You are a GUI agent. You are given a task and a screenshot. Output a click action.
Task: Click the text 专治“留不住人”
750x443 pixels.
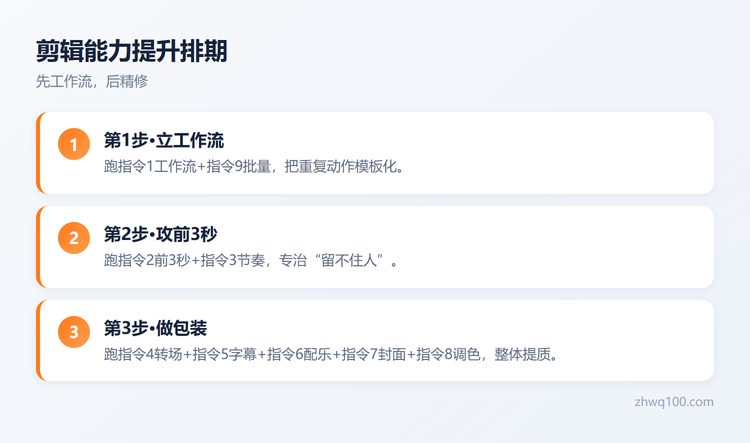point(333,261)
